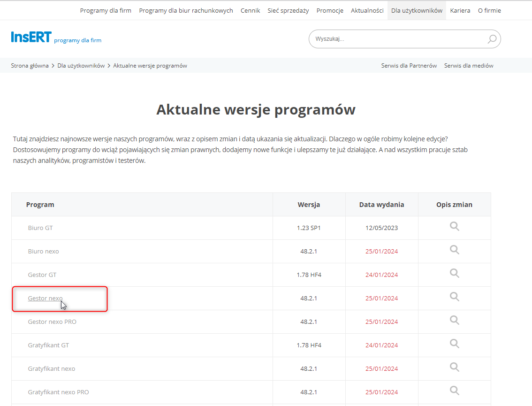Click the Opis zmian column header

454,204
